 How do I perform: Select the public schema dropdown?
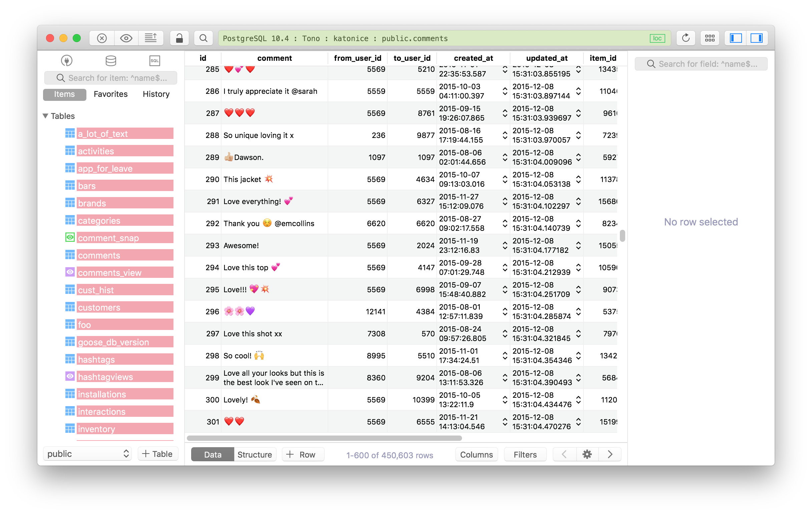pyautogui.click(x=87, y=454)
